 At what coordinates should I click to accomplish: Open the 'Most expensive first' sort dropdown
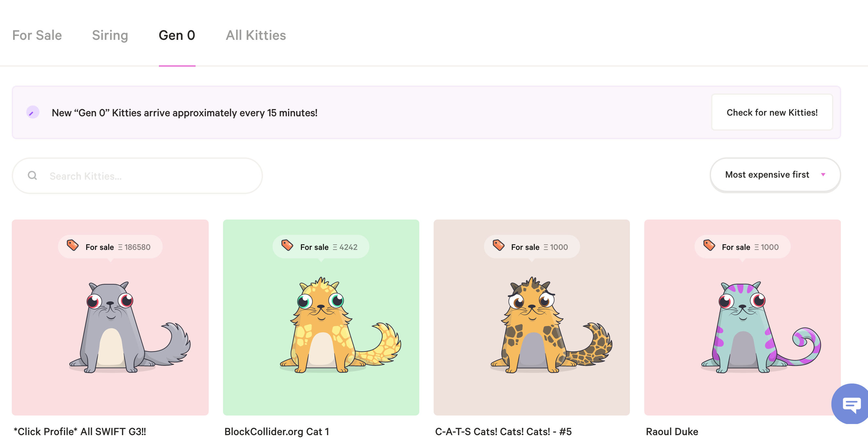[775, 175]
